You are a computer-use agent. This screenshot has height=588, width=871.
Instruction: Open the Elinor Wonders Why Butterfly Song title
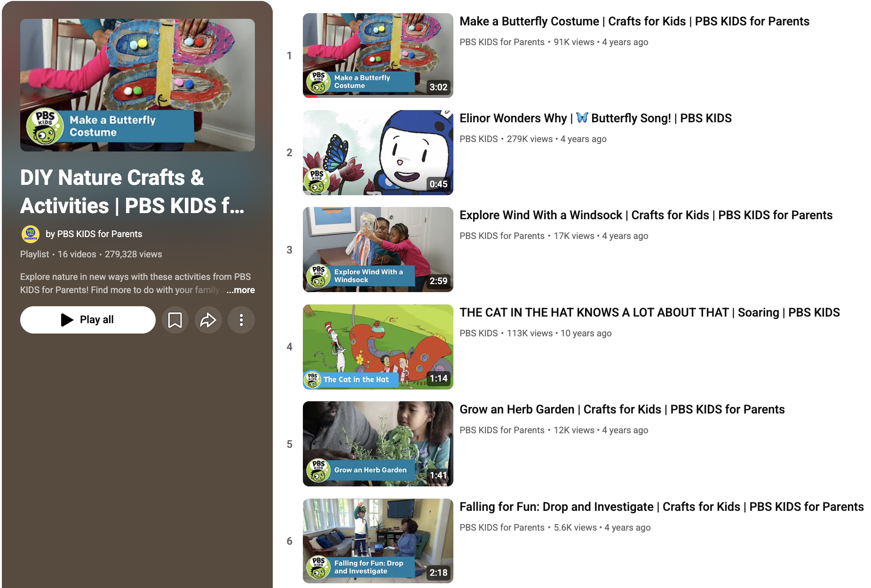pyautogui.click(x=595, y=118)
